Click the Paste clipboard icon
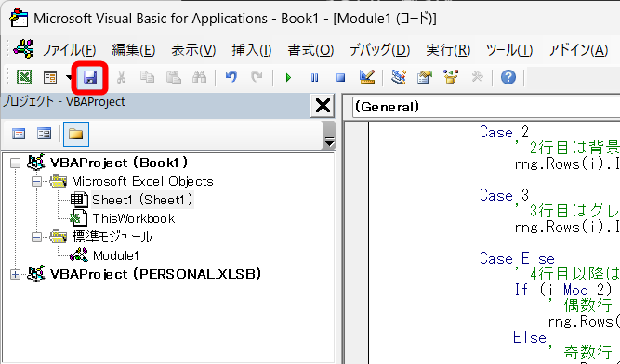The width and height of the screenshot is (620, 364). (173, 77)
